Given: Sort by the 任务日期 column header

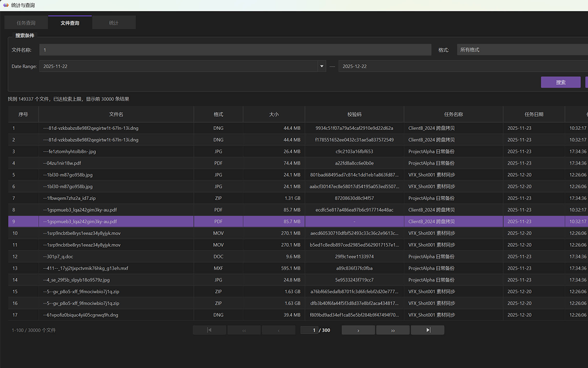Looking at the screenshot, I should 534,114.
